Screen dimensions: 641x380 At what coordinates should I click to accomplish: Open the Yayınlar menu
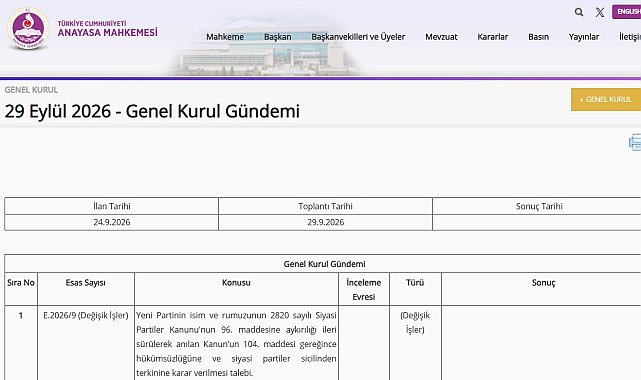coord(584,37)
